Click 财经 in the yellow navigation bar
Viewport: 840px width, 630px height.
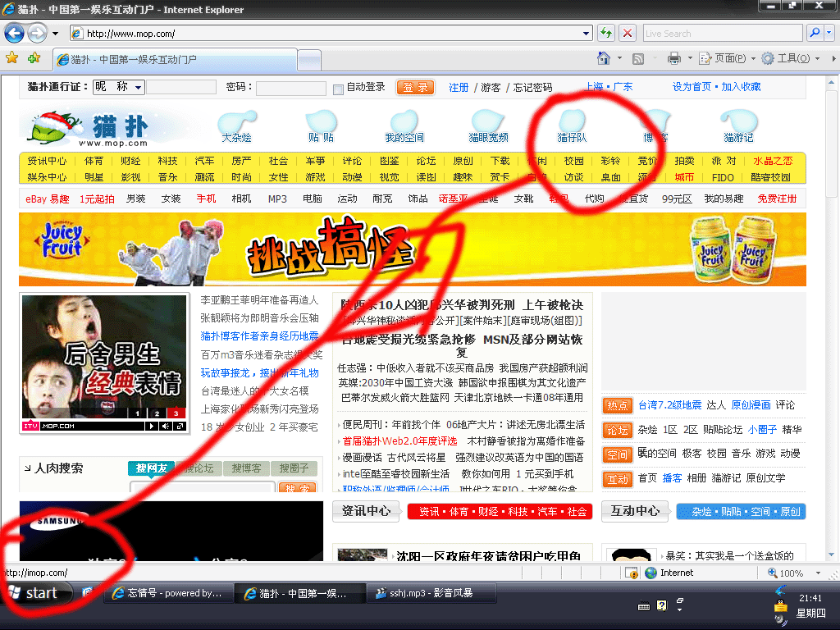(x=130, y=161)
